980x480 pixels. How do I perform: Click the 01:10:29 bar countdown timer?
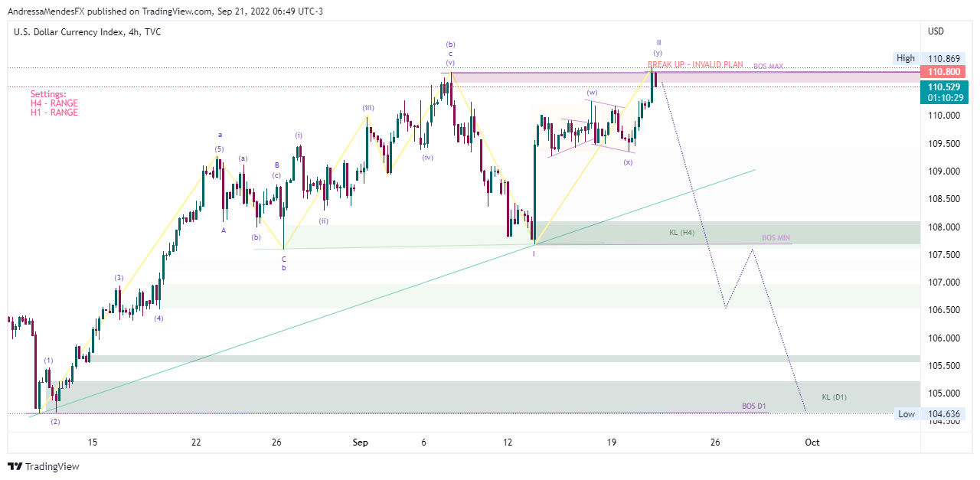click(945, 98)
